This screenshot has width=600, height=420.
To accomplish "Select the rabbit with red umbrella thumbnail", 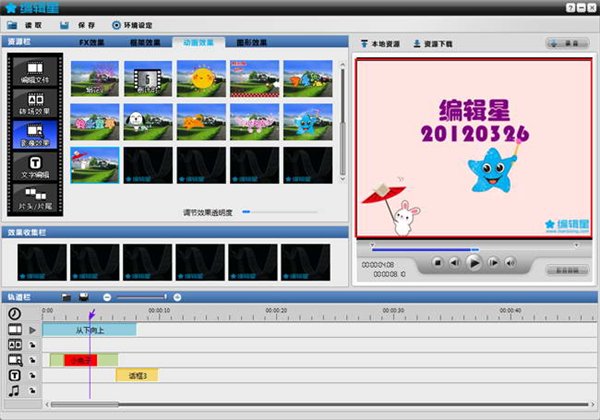I will coord(95,165).
